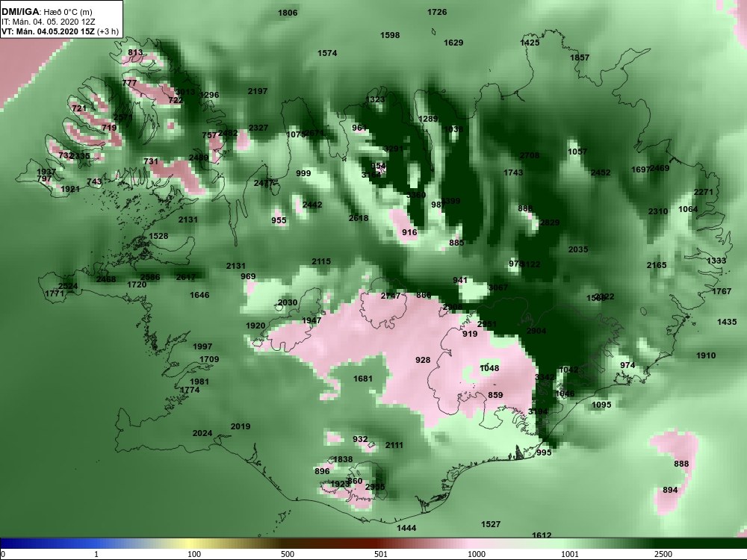Click the 1838 map value
The height and width of the screenshot is (560, 747).
343,459
